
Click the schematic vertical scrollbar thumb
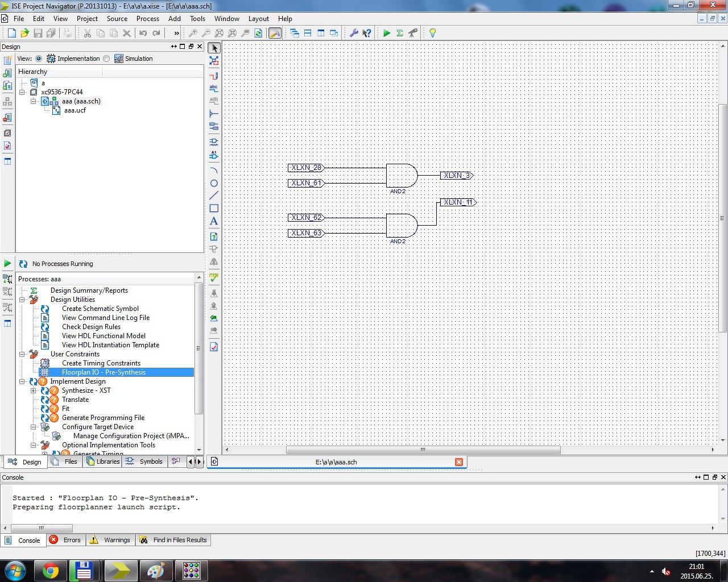723,218
